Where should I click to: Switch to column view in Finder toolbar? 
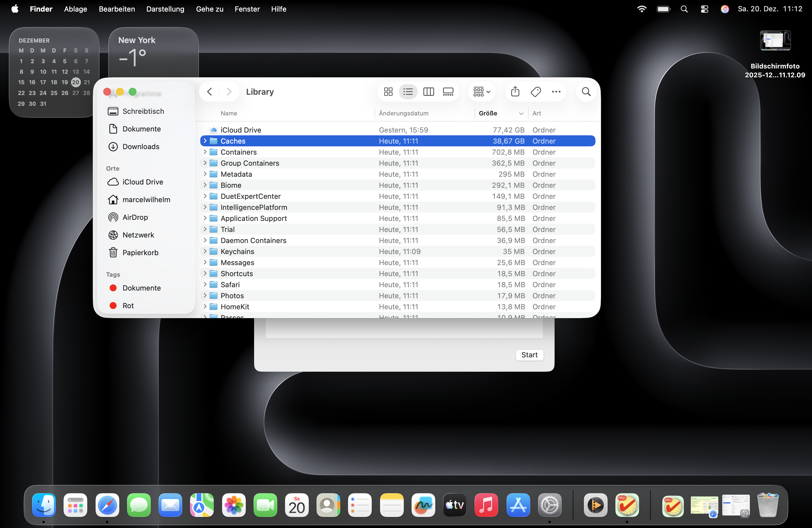428,92
